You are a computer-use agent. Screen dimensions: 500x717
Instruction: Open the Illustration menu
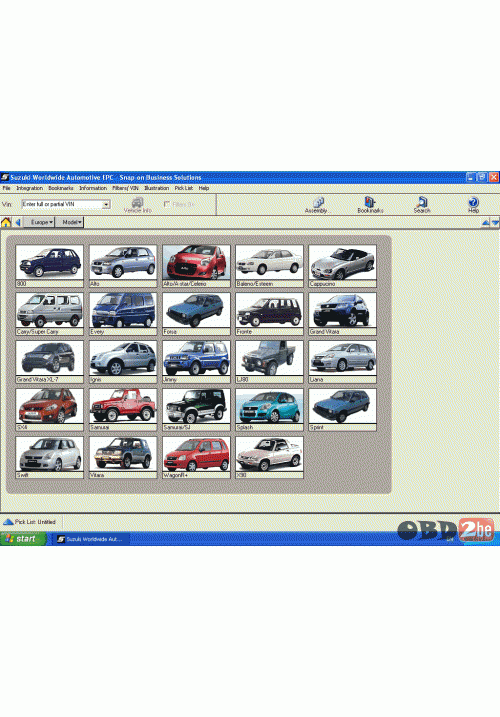point(156,188)
